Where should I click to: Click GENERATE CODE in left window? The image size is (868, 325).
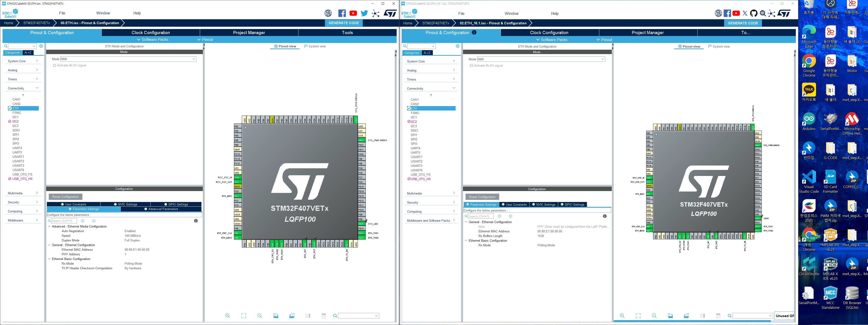pyautogui.click(x=344, y=23)
